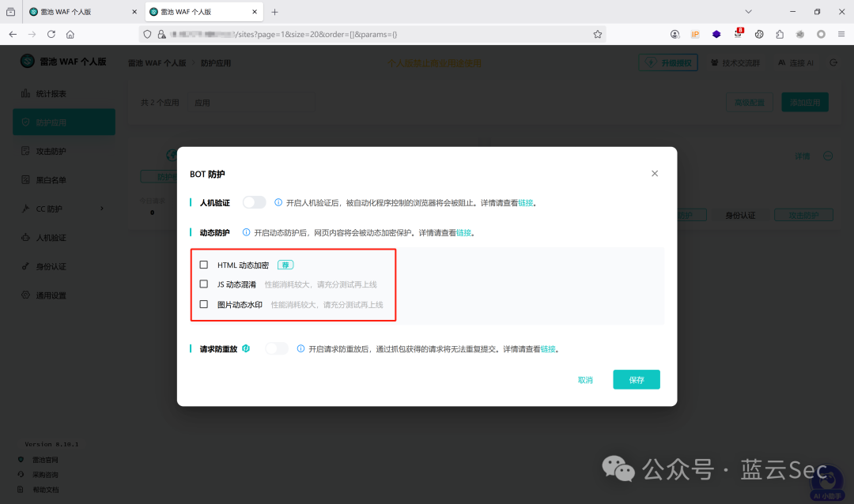Click the info icon beside 动态防护
The width and height of the screenshot is (854, 504).
(246, 232)
